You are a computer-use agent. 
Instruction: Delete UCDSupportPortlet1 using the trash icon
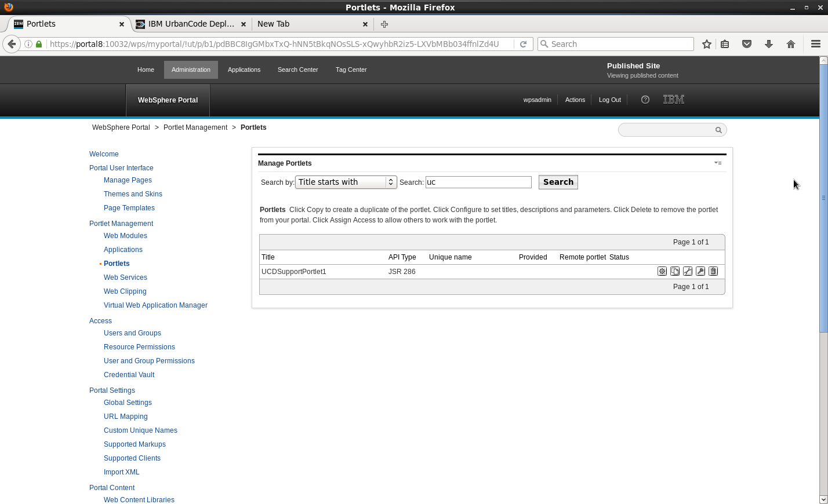[x=713, y=271]
